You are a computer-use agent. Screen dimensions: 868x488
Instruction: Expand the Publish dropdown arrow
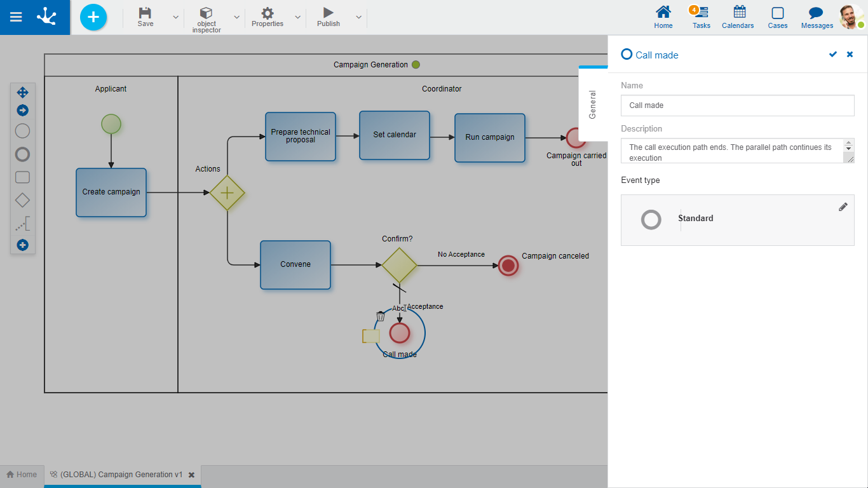(x=358, y=17)
